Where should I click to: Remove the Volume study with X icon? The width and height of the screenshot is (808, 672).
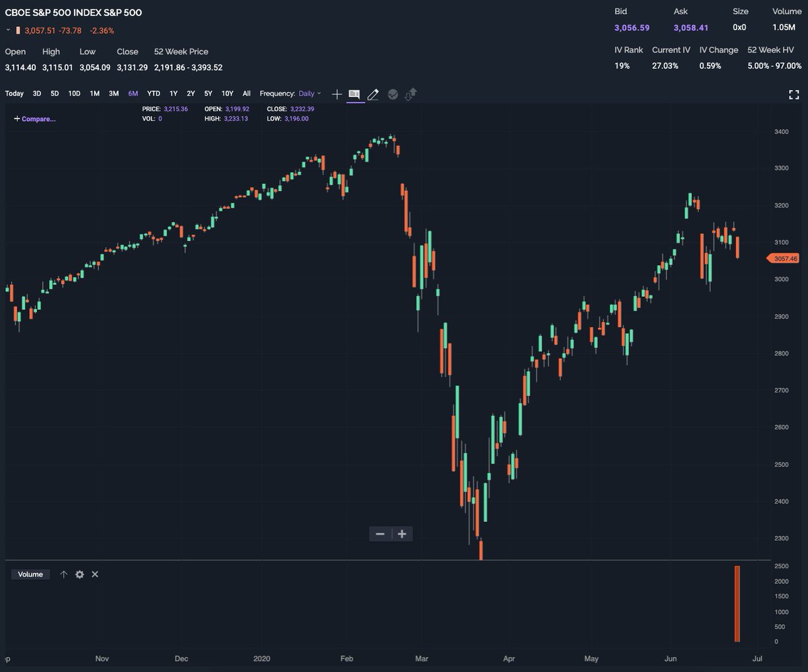tap(95, 574)
